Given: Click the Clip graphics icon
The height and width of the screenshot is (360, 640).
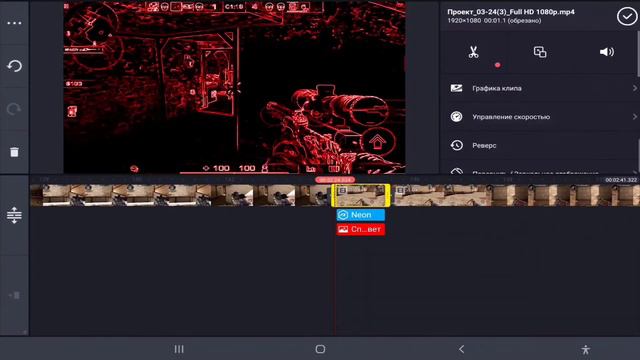Looking at the screenshot, I should pos(456,88).
